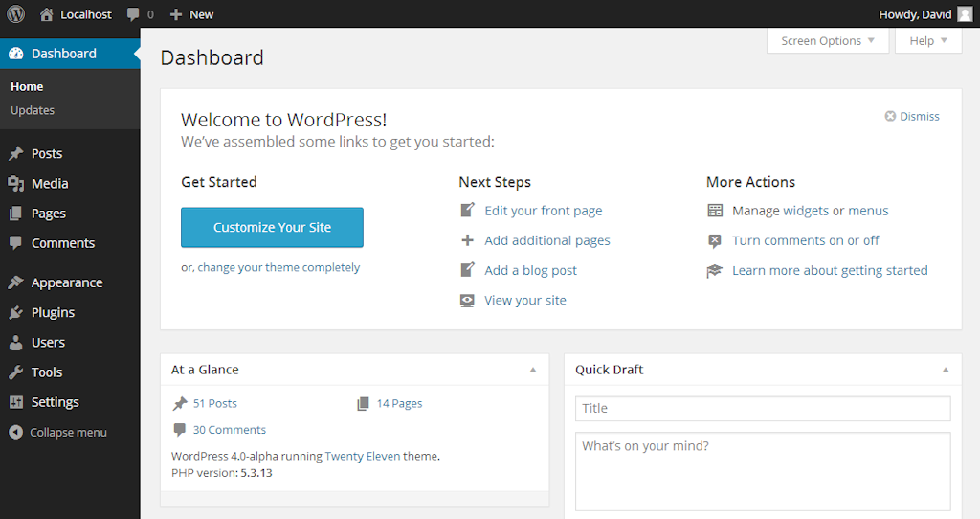Click the Collapse menu arrow icon
980x519 pixels.
click(16, 432)
